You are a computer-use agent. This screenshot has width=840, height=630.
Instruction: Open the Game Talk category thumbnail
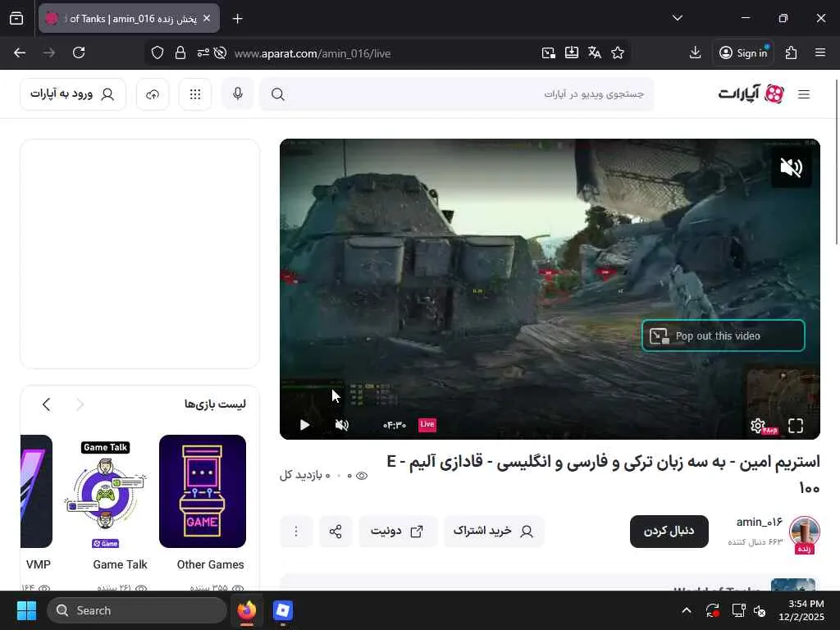pyautogui.click(x=106, y=491)
